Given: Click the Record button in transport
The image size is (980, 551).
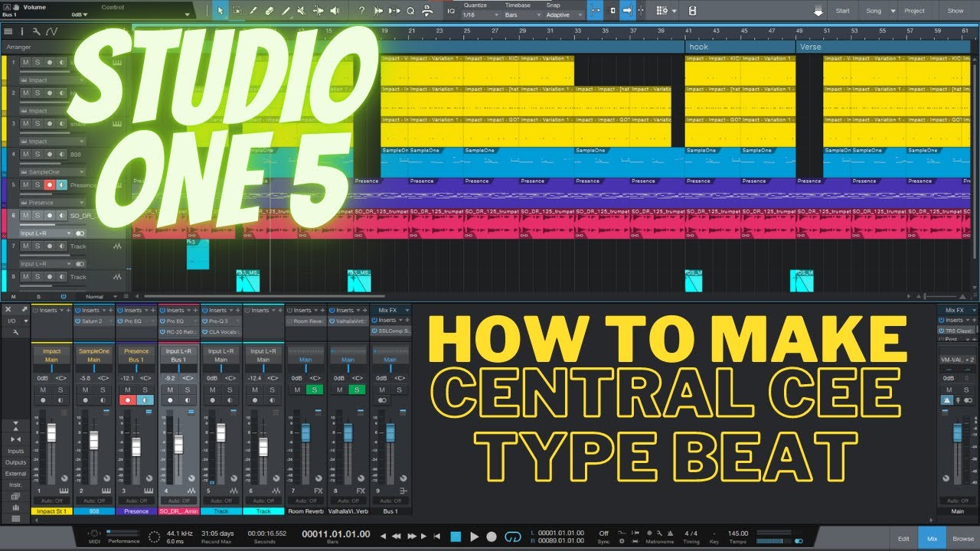Looking at the screenshot, I should coord(492,536).
